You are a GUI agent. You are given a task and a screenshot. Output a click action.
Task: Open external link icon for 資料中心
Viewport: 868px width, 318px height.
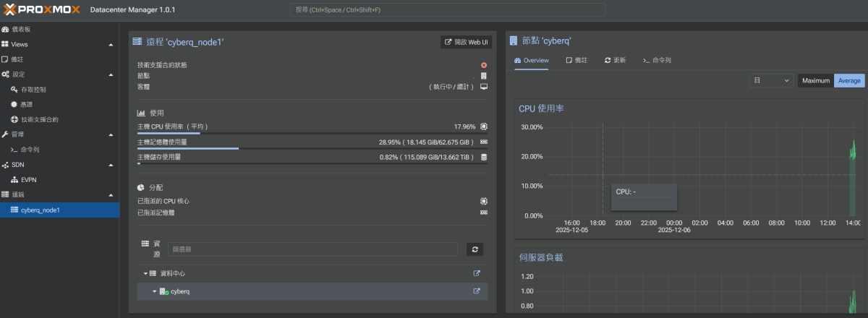coord(477,273)
